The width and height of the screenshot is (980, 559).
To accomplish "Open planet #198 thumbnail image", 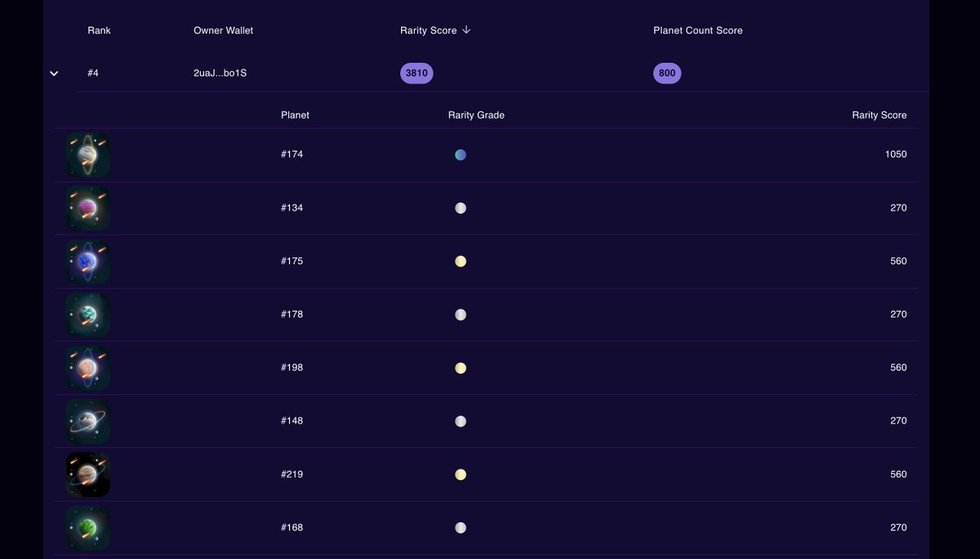I will 87,368.
